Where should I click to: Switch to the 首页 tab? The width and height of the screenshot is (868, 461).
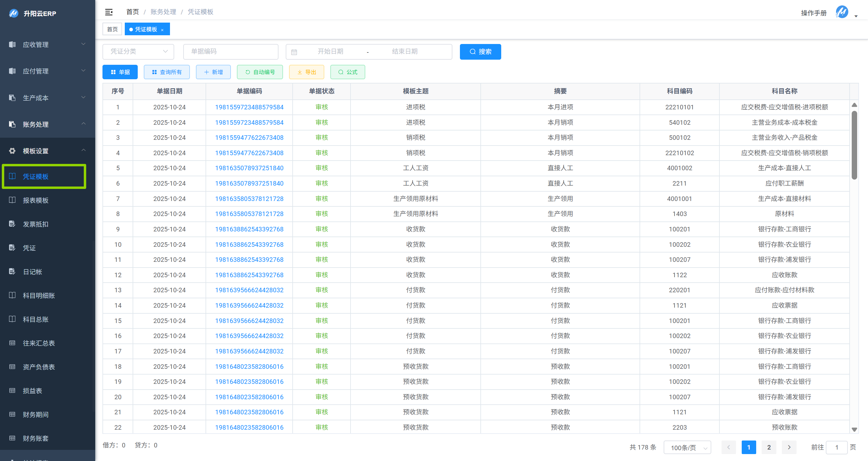coord(112,29)
